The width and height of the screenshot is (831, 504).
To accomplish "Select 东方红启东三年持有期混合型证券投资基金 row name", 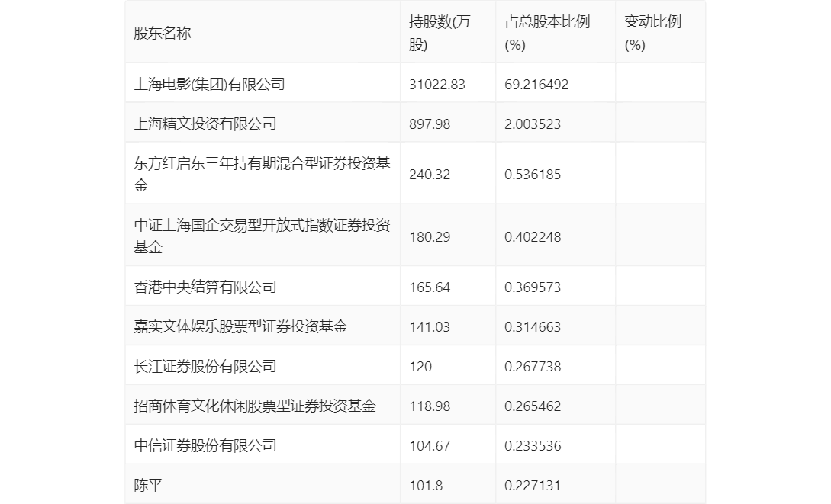I will pos(262,174).
